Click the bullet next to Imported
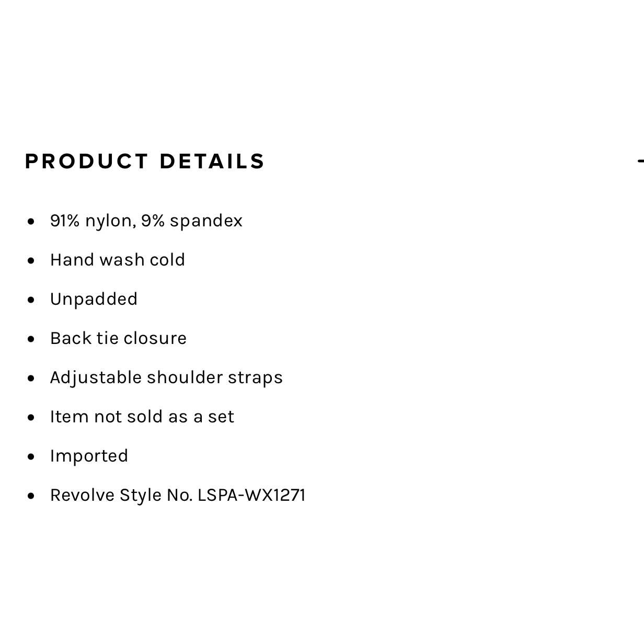Screen dimensions: 644x644 pyautogui.click(x=31, y=456)
